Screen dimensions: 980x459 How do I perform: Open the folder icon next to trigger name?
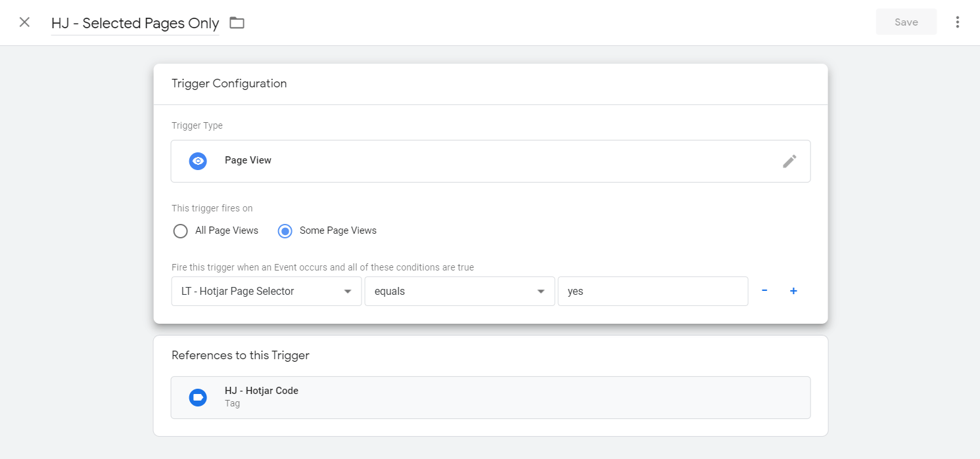pyautogui.click(x=237, y=23)
